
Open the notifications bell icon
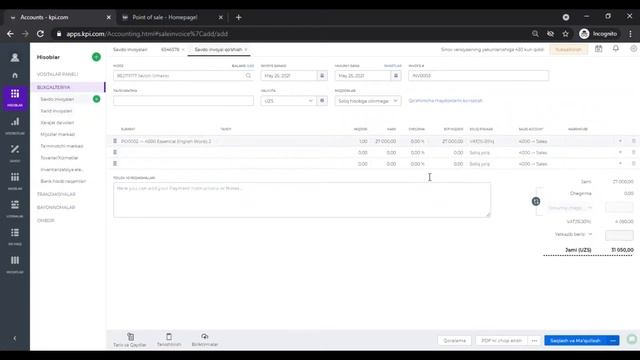click(616, 49)
